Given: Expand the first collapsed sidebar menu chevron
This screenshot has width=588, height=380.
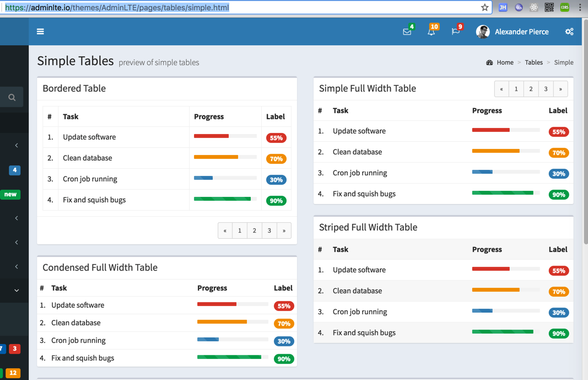Looking at the screenshot, I should click(x=17, y=146).
